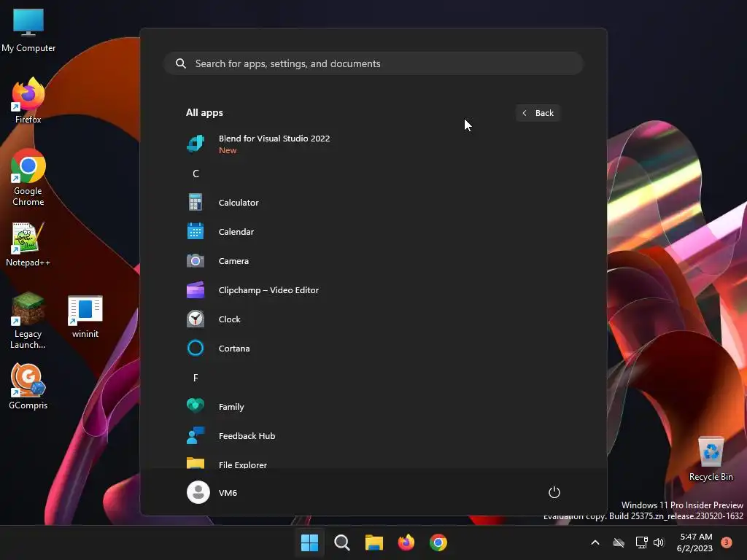Viewport: 747px width, 560px height.
Task: Select the wininit desktop shortcut
Action: point(85,316)
